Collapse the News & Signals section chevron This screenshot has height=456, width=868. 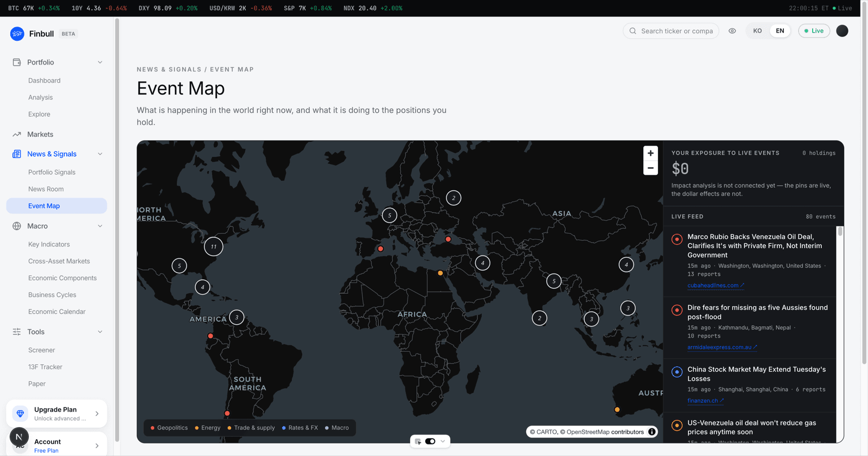100,154
